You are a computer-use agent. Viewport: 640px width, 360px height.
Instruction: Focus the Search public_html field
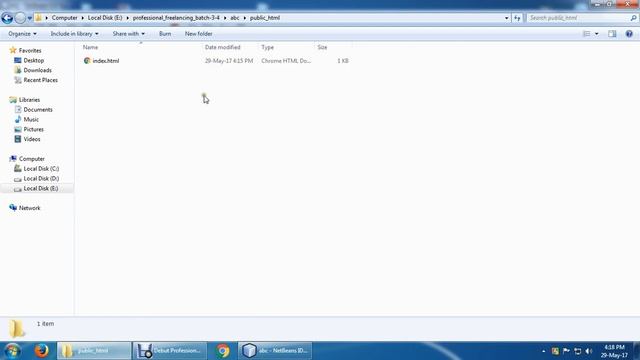(x=578, y=18)
